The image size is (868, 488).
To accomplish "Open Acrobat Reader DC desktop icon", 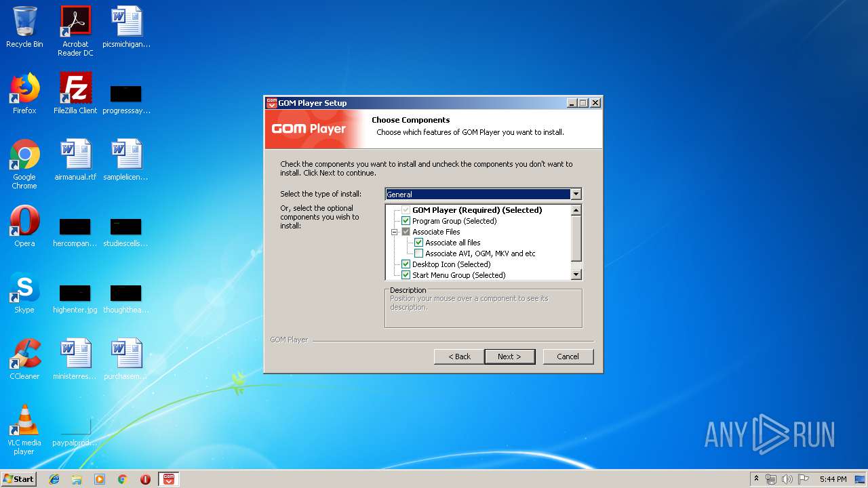I will point(75,30).
